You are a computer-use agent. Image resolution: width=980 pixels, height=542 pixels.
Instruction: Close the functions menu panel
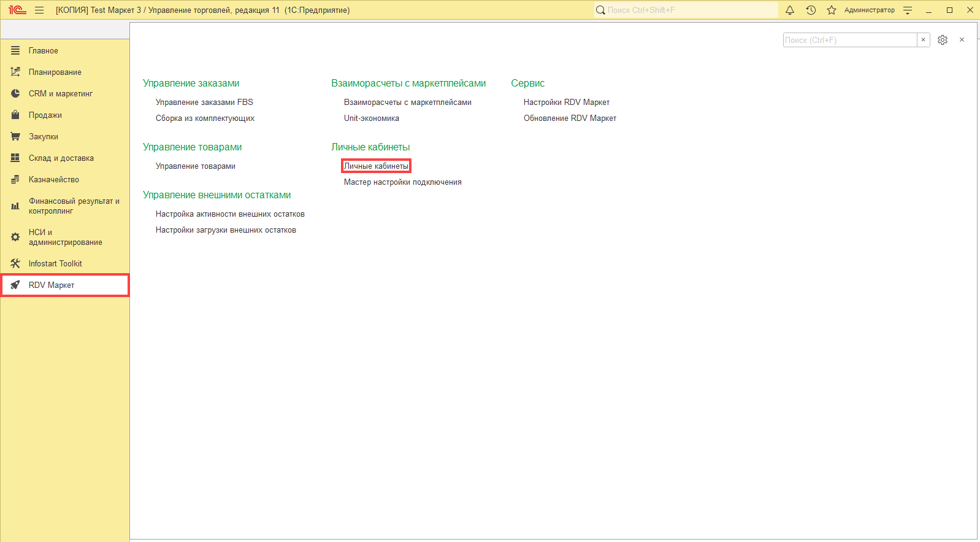[x=962, y=40]
